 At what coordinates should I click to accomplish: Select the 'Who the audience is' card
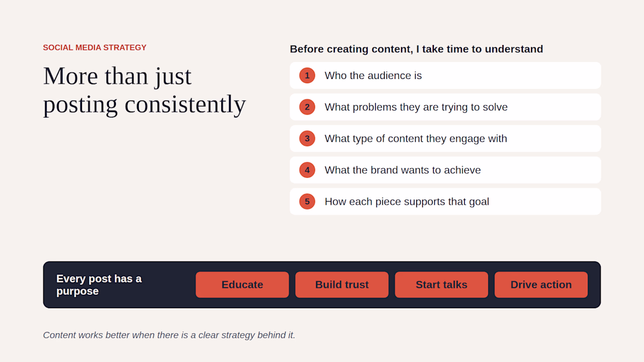tap(445, 75)
